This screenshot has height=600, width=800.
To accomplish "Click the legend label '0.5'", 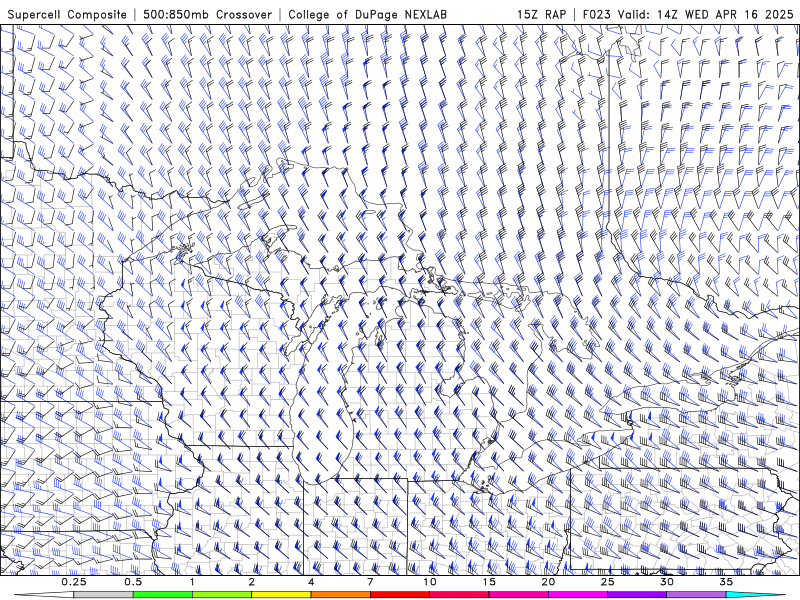I will point(133,582).
